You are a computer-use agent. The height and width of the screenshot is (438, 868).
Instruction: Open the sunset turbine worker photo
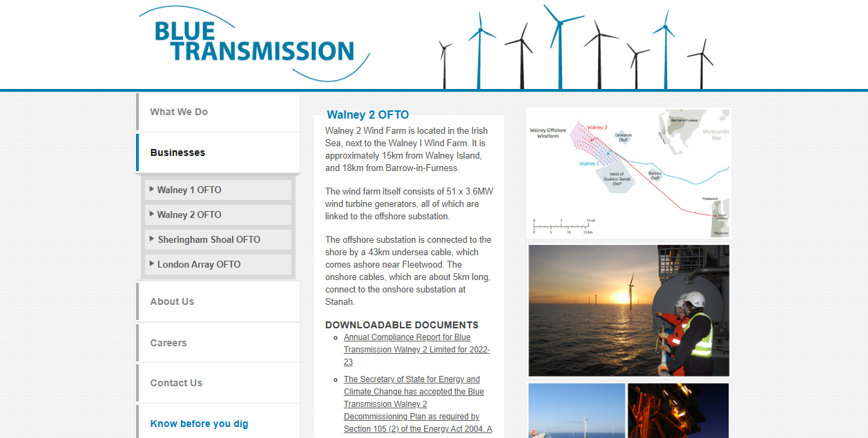coord(627,310)
